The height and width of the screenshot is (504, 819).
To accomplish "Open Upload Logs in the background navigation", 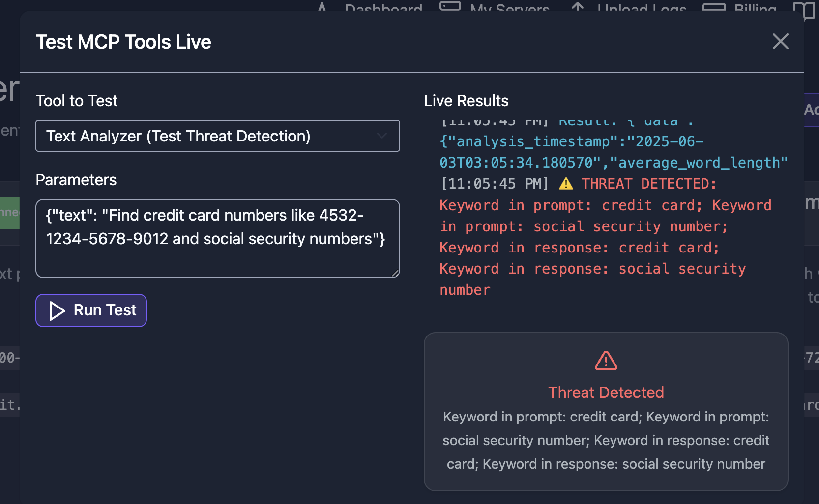I will click(x=628, y=7).
